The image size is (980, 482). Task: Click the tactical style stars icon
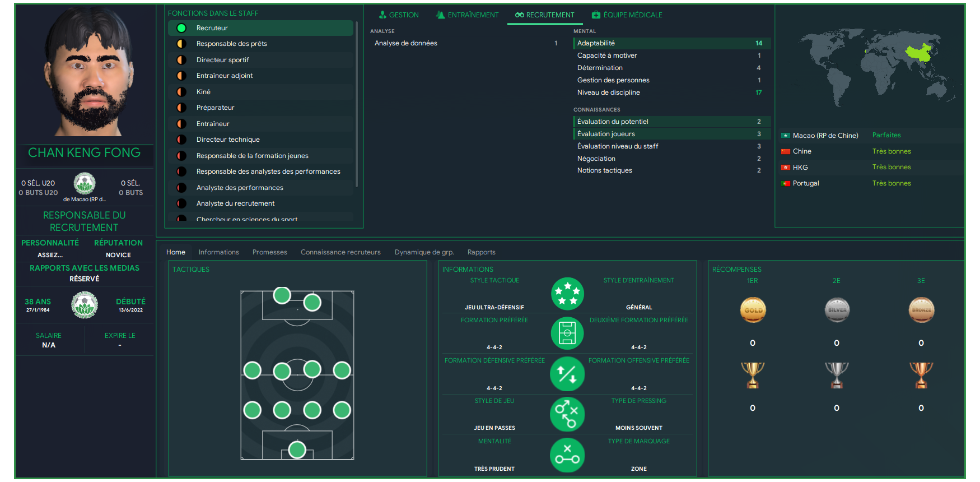pos(567,294)
